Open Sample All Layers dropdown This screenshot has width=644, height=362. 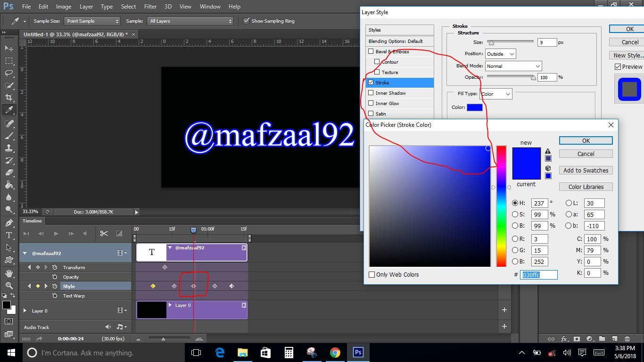click(x=190, y=21)
